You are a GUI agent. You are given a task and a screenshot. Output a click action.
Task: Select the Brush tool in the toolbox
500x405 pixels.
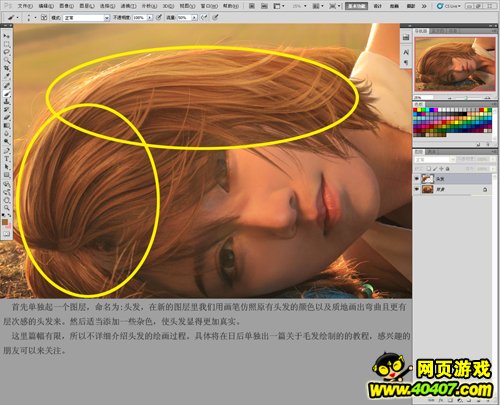[x=6, y=94]
